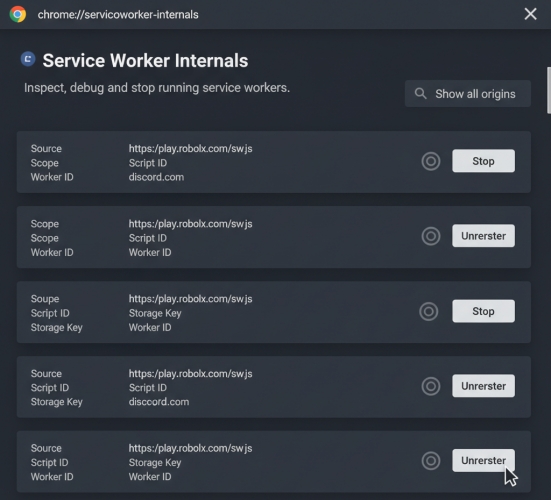Click the circular icon in the disccord.com card
551x500 pixels.
point(431,387)
